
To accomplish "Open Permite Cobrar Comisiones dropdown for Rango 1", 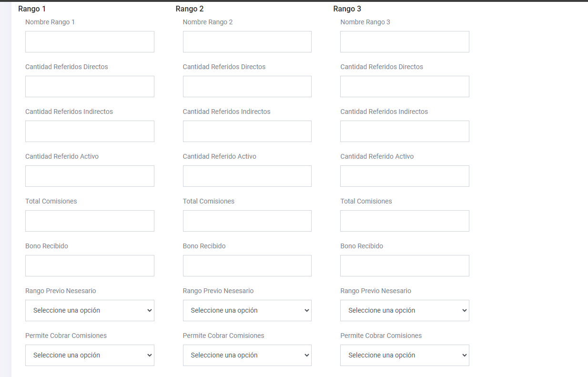I will pyautogui.click(x=90, y=356).
